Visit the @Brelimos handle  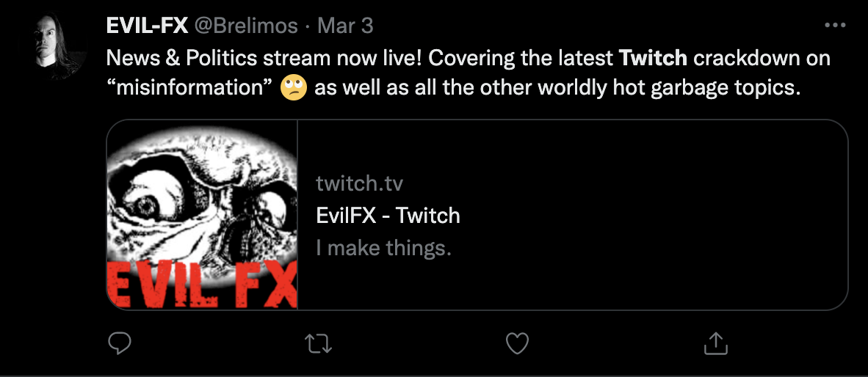click(x=245, y=26)
